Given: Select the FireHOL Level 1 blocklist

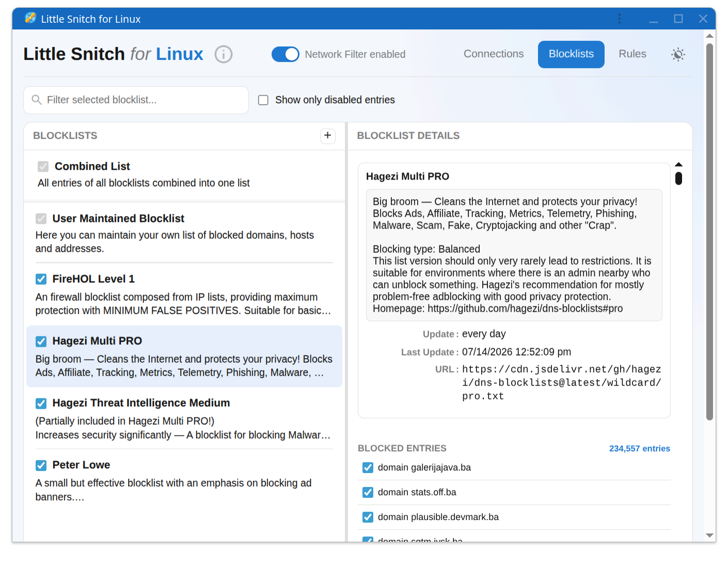Looking at the screenshot, I should pos(184,295).
